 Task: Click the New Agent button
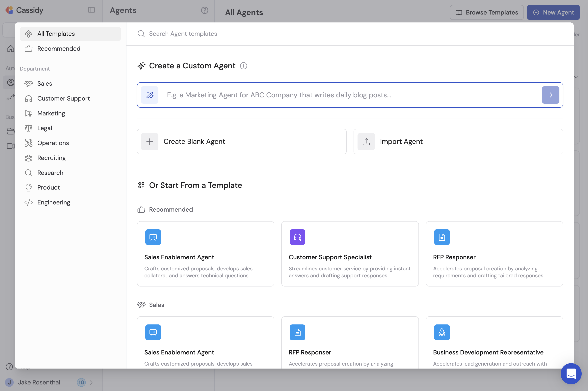[553, 12]
